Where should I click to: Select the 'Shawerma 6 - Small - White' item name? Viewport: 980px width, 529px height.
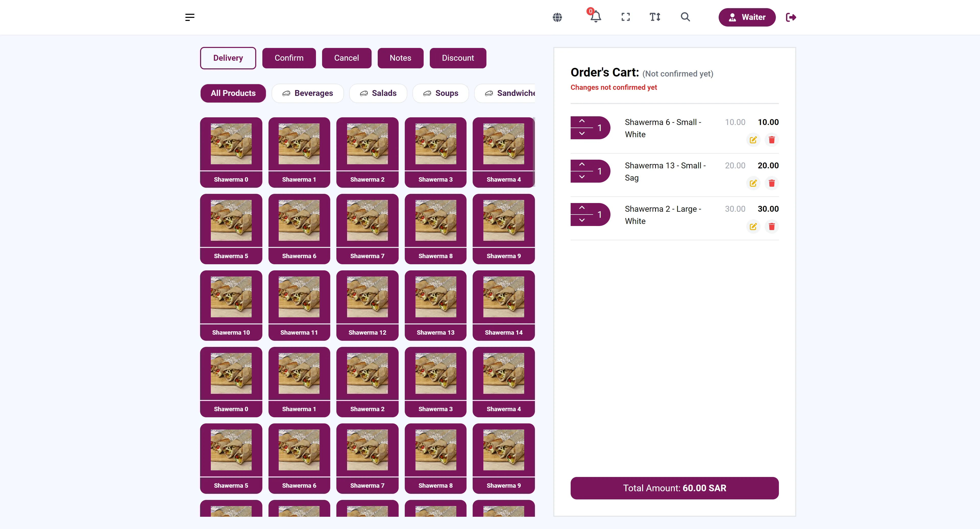click(663, 128)
